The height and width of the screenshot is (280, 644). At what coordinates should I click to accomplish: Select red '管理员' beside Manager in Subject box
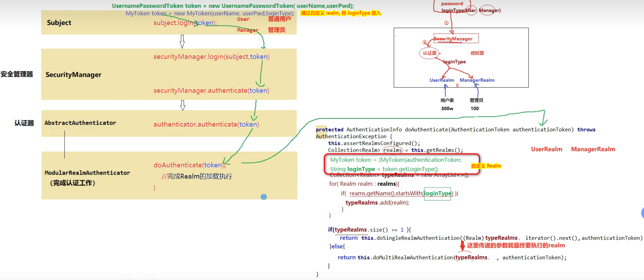pyautogui.click(x=277, y=30)
